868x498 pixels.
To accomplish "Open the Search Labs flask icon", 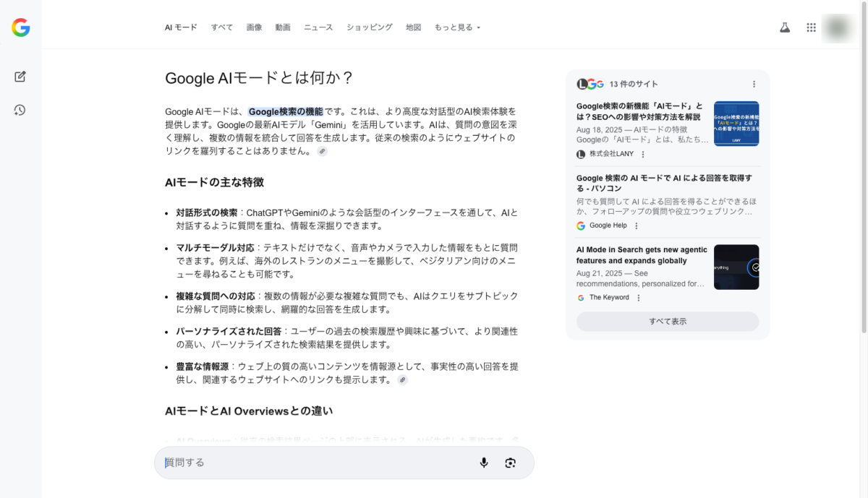I will click(784, 27).
